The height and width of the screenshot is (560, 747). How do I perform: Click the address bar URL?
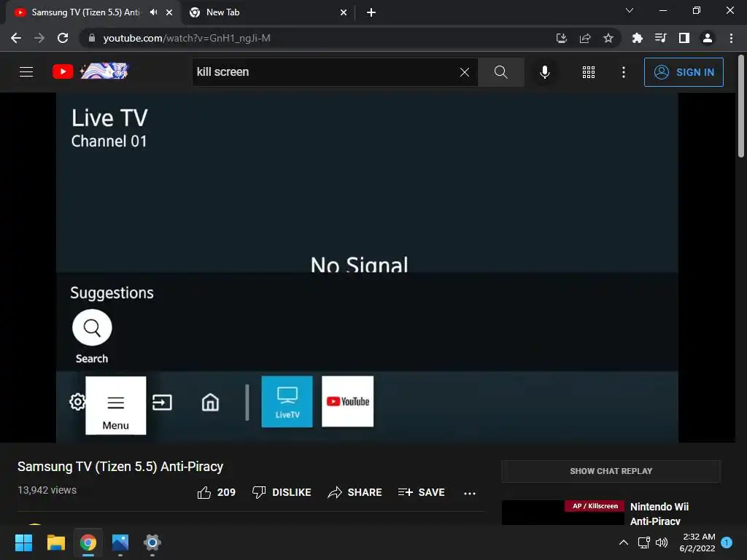click(187, 38)
